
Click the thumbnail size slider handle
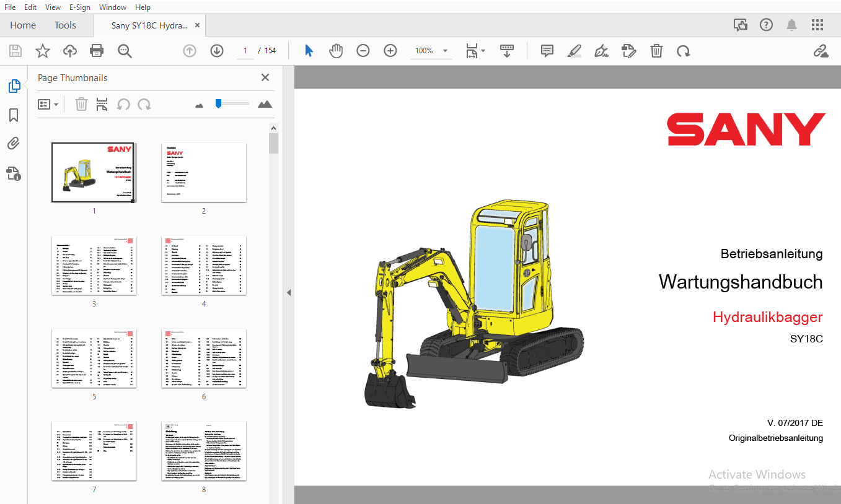218,103
